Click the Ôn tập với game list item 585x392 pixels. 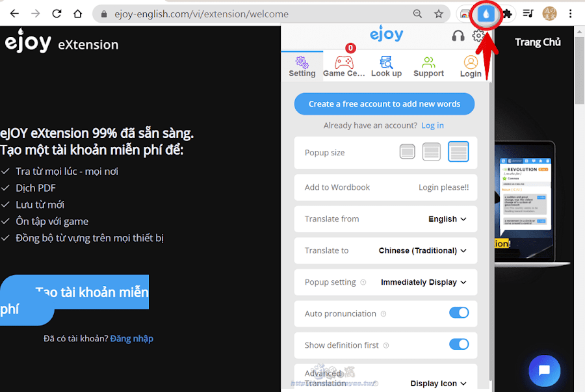52,222
